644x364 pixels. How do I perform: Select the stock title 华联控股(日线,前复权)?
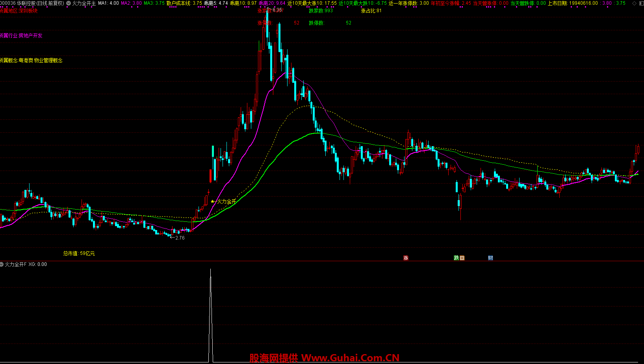pyautogui.click(x=40, y=3)
